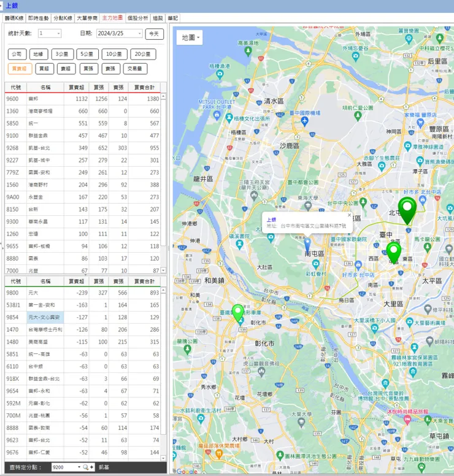Click the branch code input showing 9200

coord(64,467)
